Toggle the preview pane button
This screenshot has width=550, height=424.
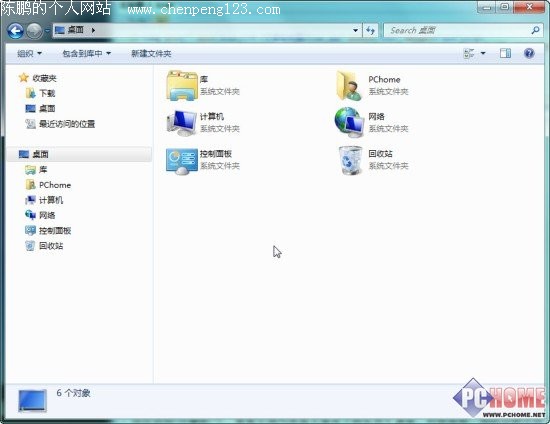click(x=505, y=53)
